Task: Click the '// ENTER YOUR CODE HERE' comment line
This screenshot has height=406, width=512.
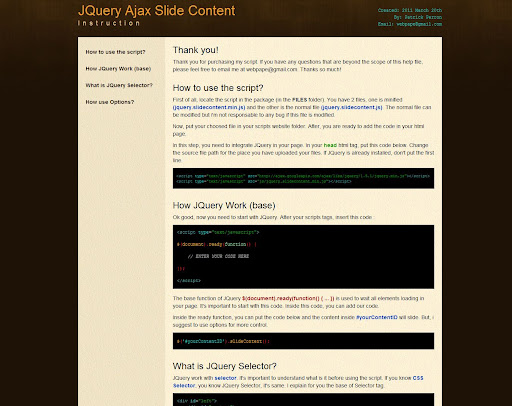Action: pyautogui.click(x=218, y=256)
